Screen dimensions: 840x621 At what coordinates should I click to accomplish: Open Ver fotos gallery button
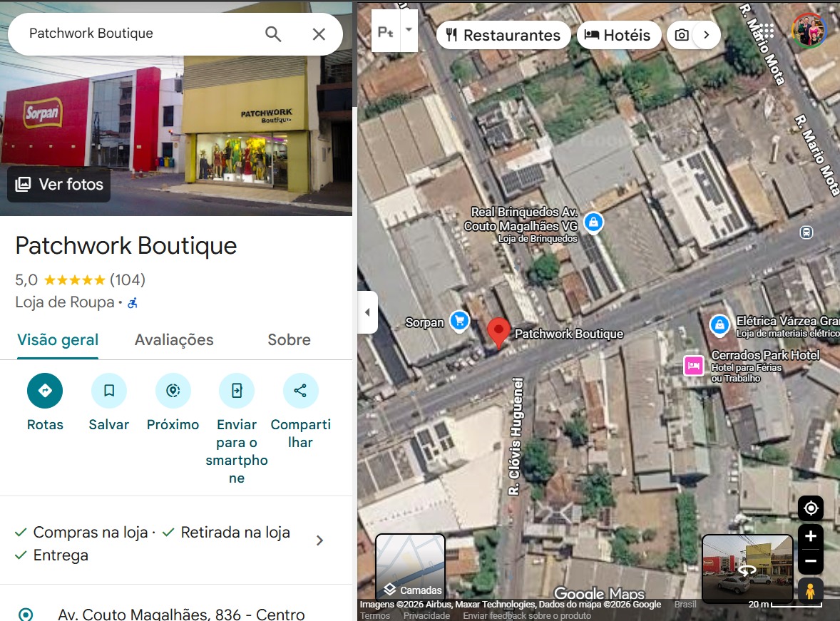click(x=59, y=185)
